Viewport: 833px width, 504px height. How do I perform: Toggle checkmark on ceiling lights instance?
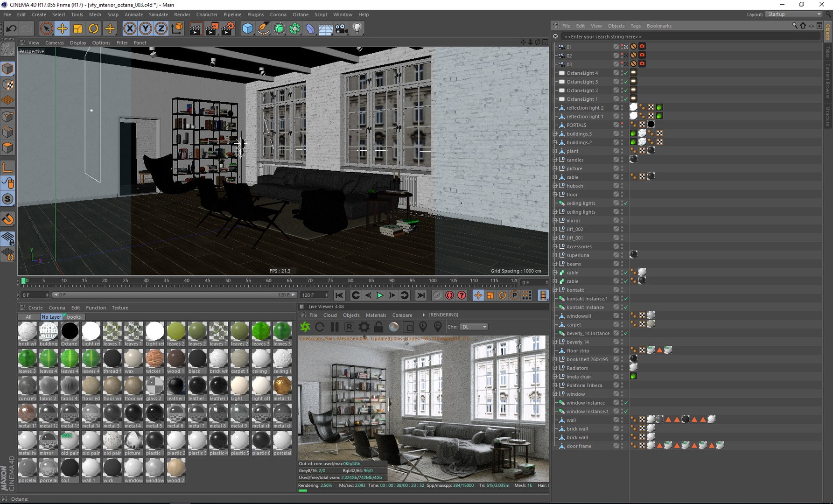[x=626, y=203]
